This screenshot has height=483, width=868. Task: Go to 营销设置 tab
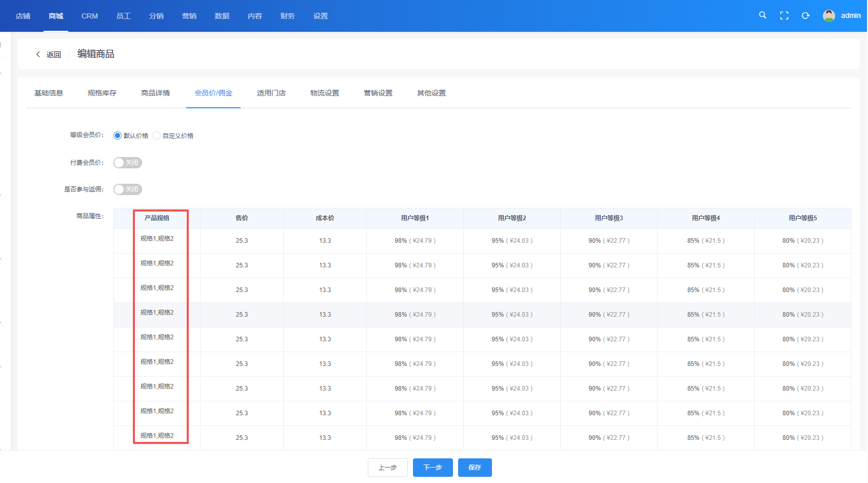tap(378, 93)
